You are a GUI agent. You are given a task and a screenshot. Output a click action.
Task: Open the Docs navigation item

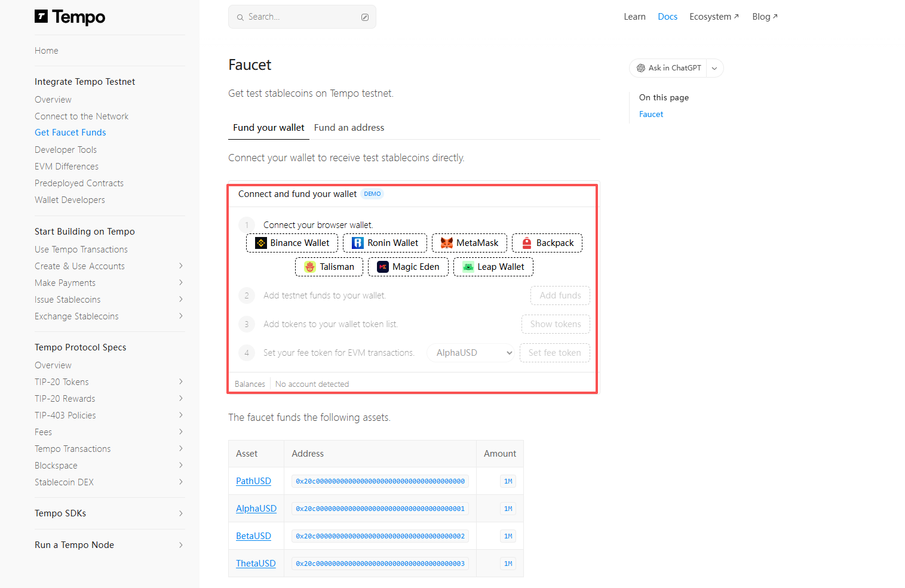667,17
